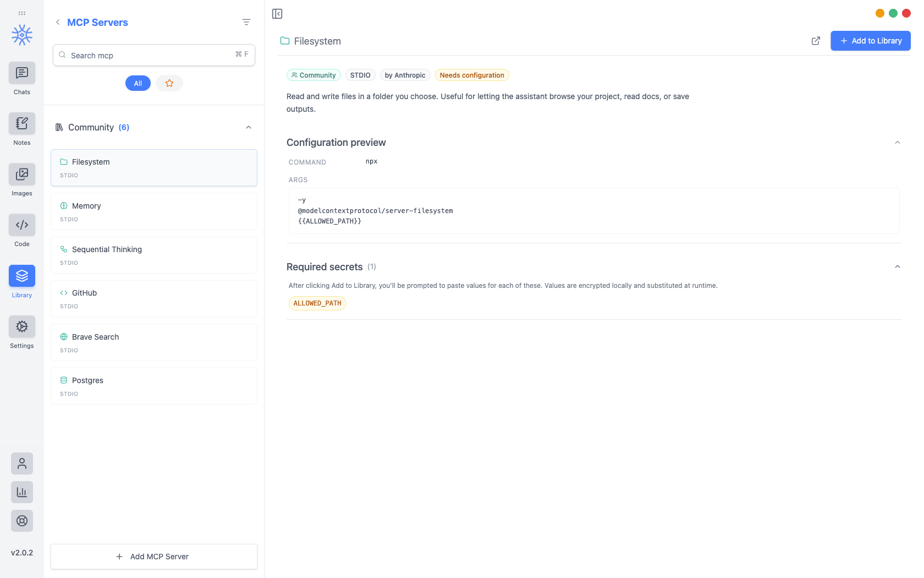This screenshot has width=924, height=578.
Task: Collapse the sidebar panel icon
Action: pos(277,14)
